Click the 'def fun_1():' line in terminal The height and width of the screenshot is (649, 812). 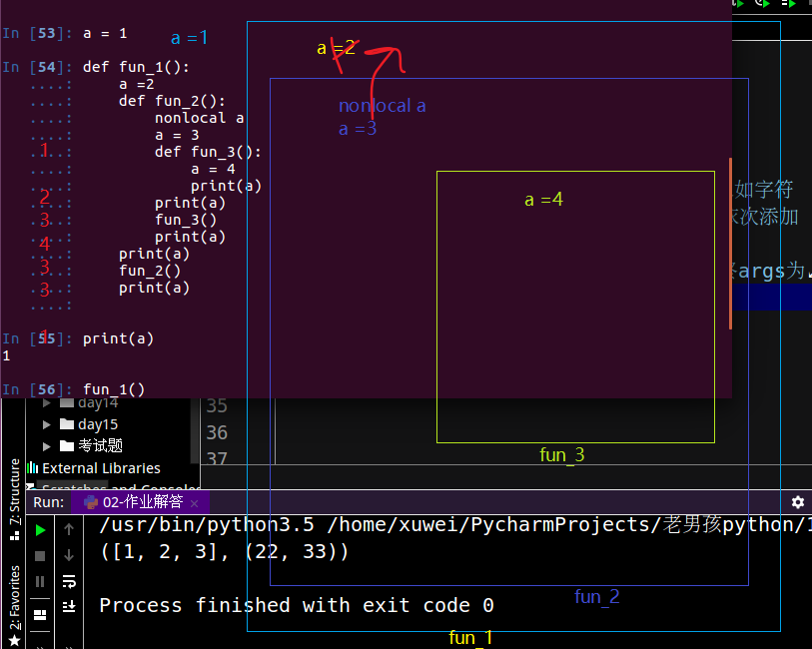[x=136, y=67]
